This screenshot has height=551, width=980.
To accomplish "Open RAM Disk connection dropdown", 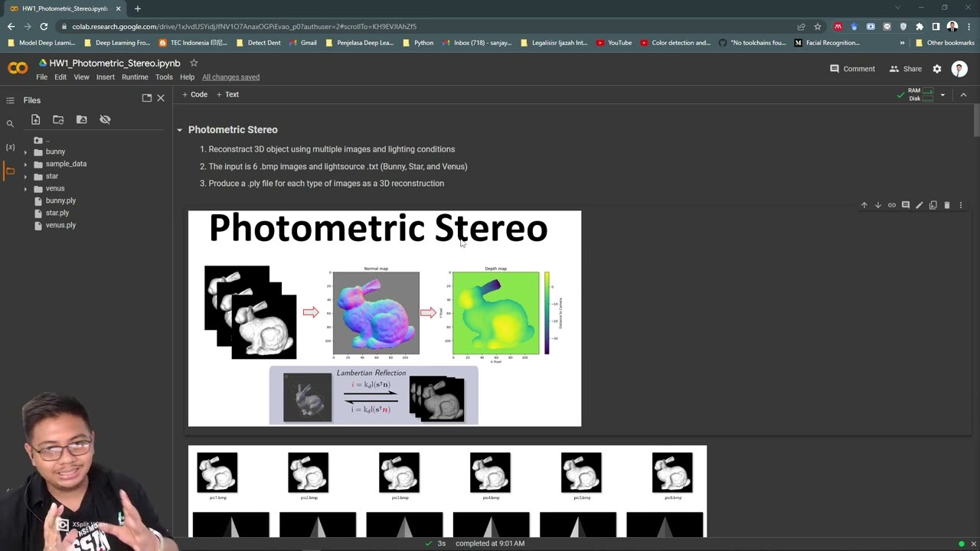I will click(942, 95).
